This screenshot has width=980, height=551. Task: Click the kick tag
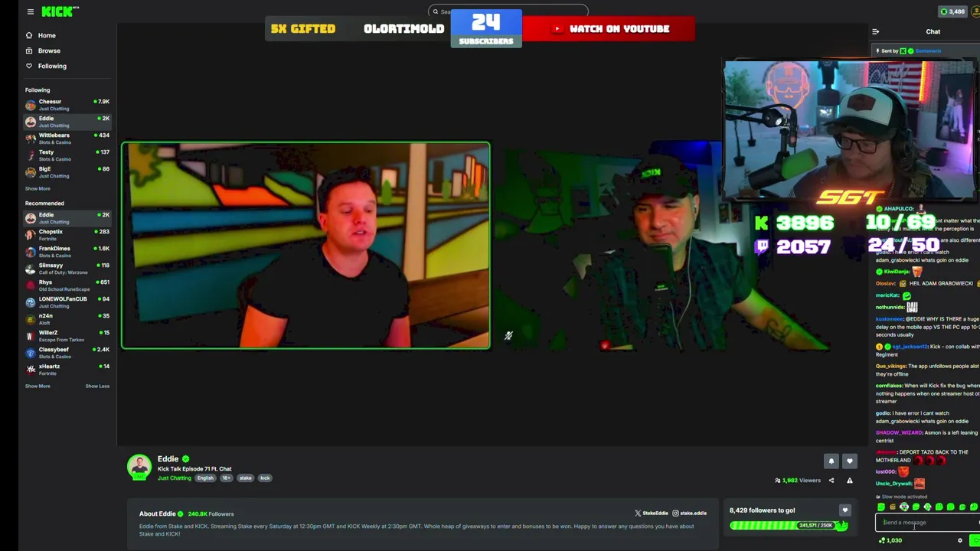point(265,478)
